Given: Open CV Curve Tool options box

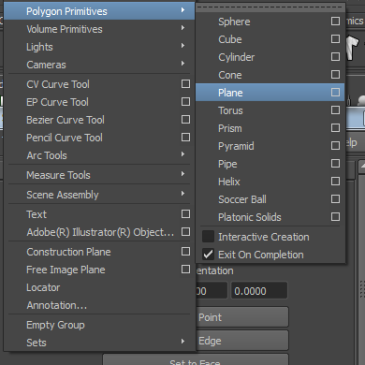Looking at the screenshot, I should click(186, 84).
